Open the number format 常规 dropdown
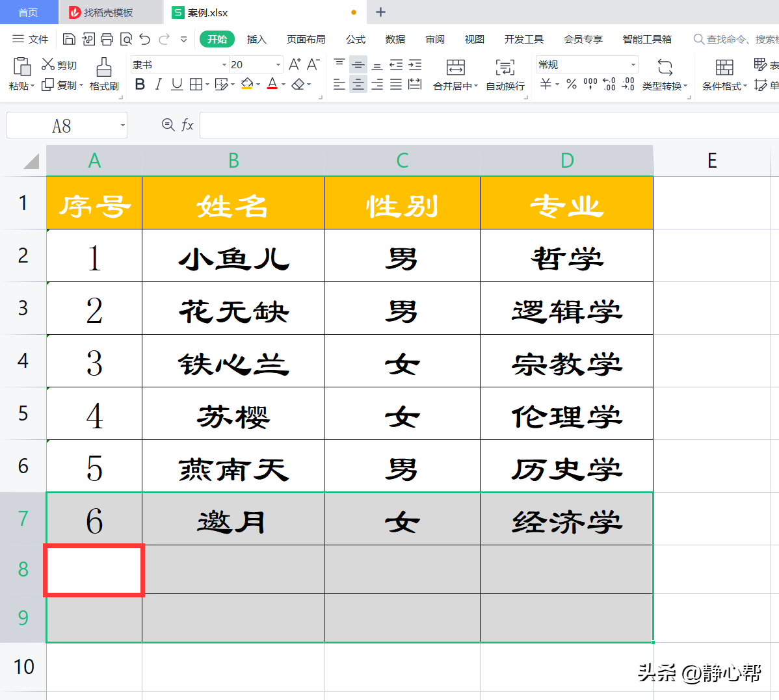Image resolution: width=779 pixels, height=700 pixels. pos(633,65)
